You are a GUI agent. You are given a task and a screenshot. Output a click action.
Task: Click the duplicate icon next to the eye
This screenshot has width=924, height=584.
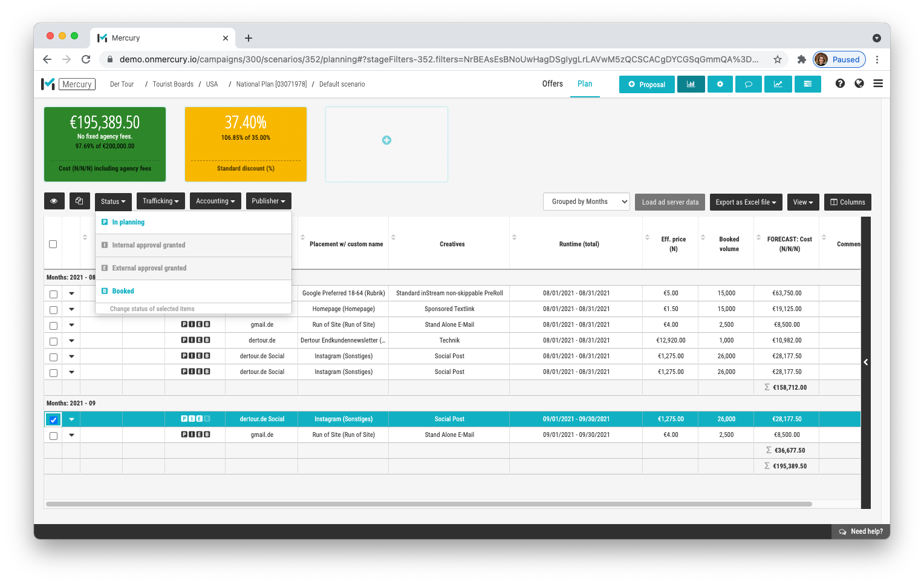[79, 200]
